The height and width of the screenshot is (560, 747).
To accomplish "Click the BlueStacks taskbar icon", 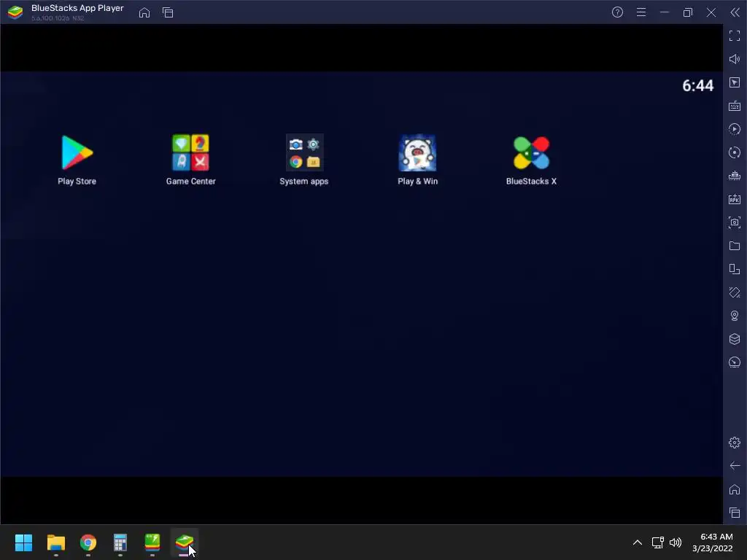I will click(x=185, y=542).
